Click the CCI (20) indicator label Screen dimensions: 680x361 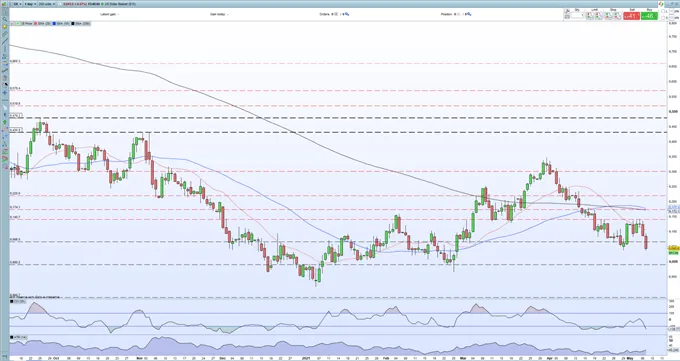18,301
